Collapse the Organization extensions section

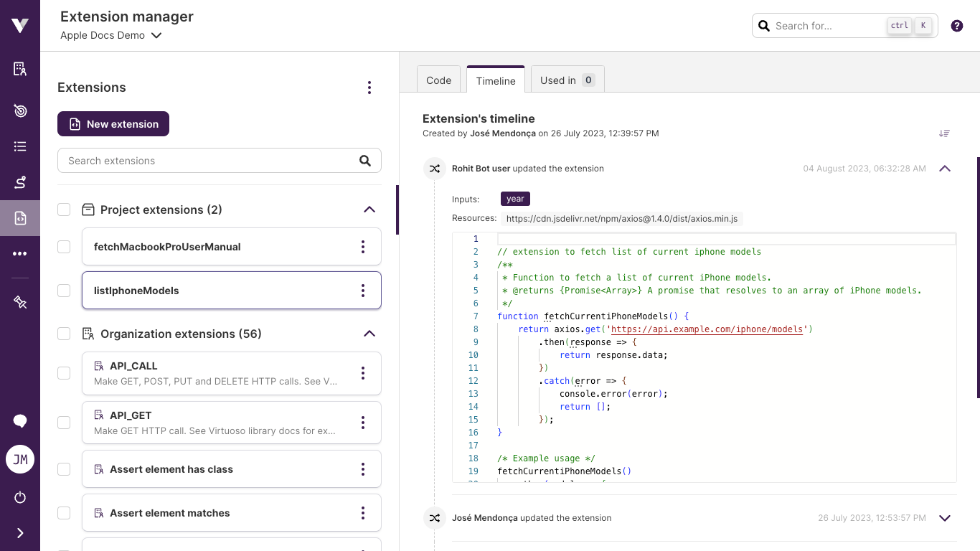click(369, 334)
